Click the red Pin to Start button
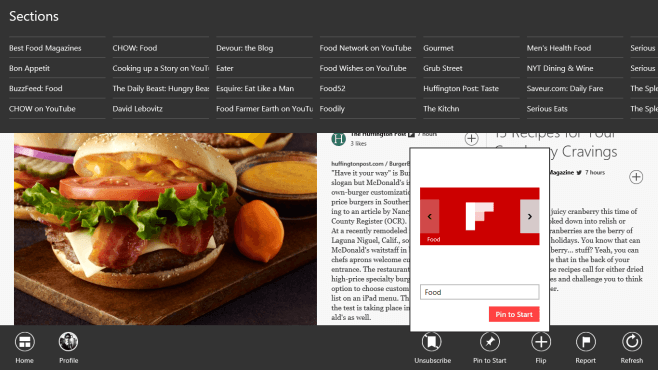Image resolution: width=658 pixels, height=370 pixels. click(x=514, y=314)
